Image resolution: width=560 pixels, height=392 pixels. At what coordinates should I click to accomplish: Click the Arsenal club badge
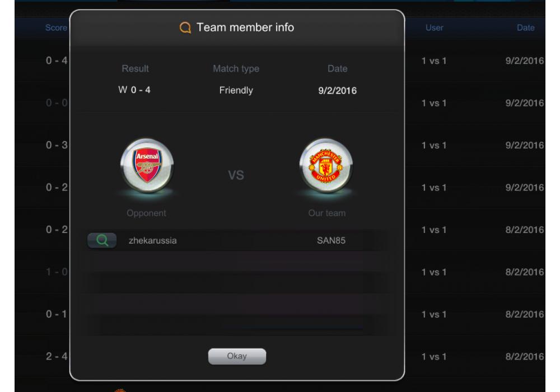pyautogui.click(x=147, y=166)
